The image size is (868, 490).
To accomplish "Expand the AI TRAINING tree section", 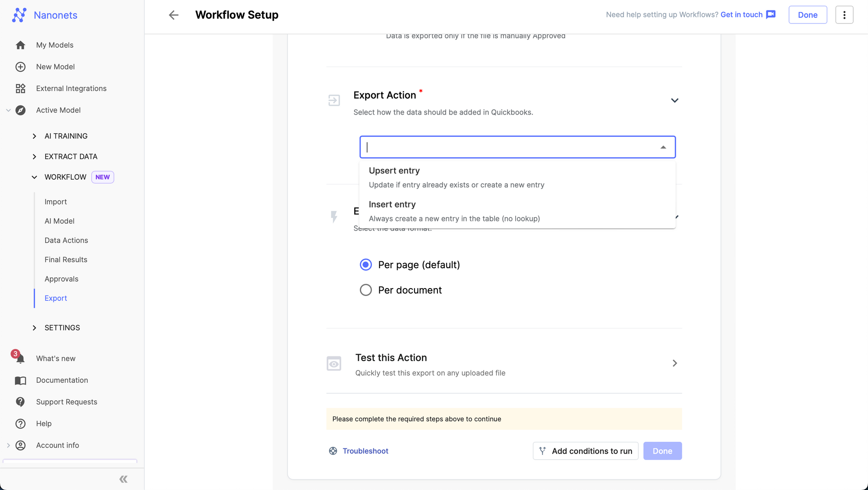I will point(35,136).
